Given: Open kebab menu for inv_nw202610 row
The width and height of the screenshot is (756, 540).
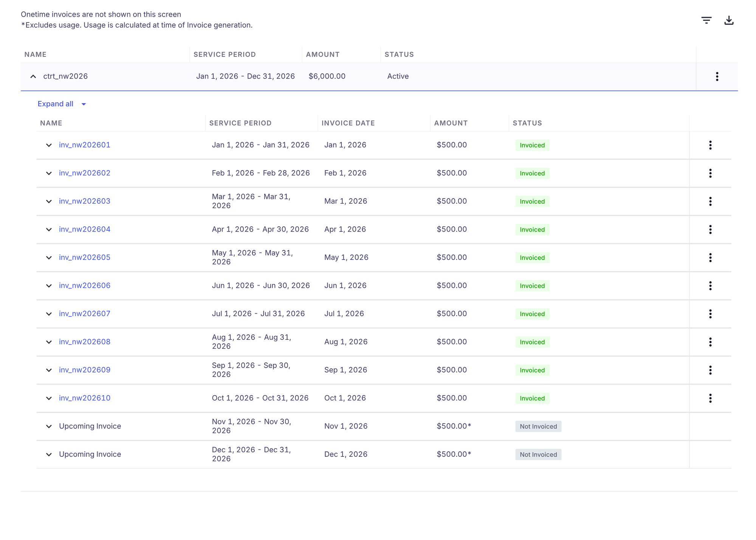Looking at the screenshot, I should pos(710,398).
